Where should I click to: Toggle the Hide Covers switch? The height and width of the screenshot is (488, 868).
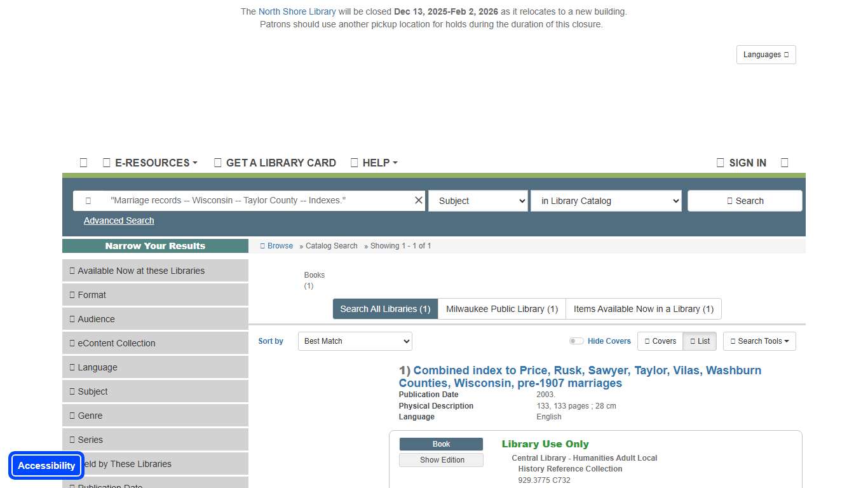(576, 341)
